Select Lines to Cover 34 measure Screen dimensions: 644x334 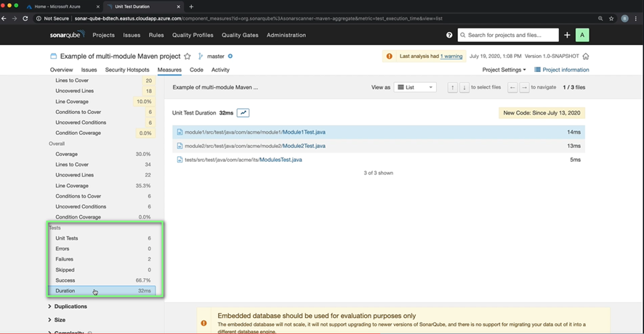tap(102, 165)
